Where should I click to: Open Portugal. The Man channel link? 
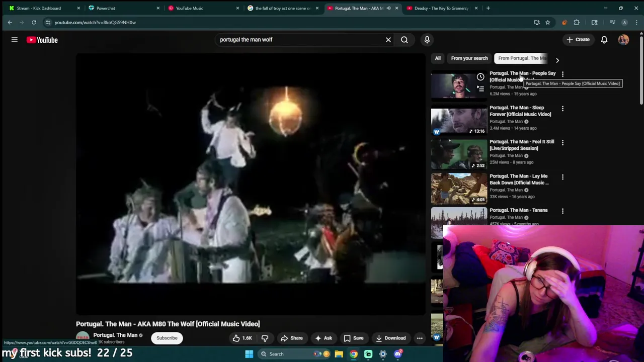tap(115, 335)
